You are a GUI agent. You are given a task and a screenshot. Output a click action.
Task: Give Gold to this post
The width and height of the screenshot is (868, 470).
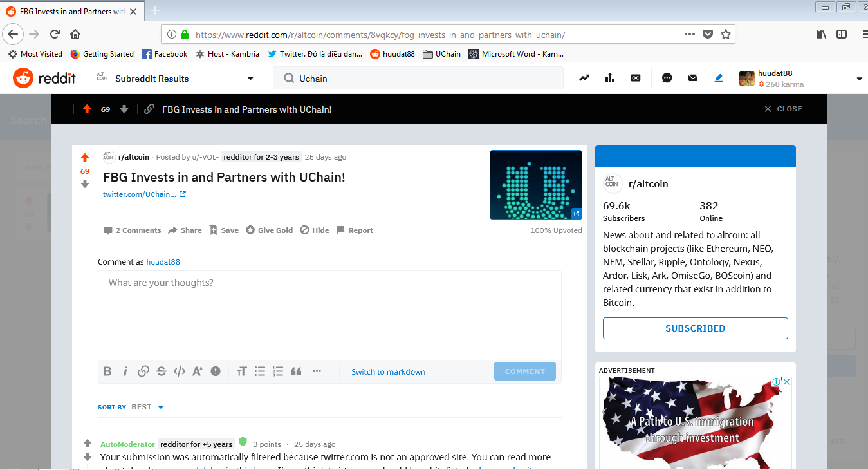click(x=269, y=230)
